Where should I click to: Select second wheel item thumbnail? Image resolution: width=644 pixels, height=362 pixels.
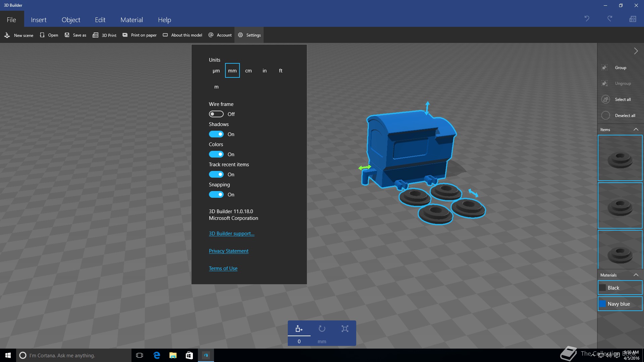pos(620,205)
